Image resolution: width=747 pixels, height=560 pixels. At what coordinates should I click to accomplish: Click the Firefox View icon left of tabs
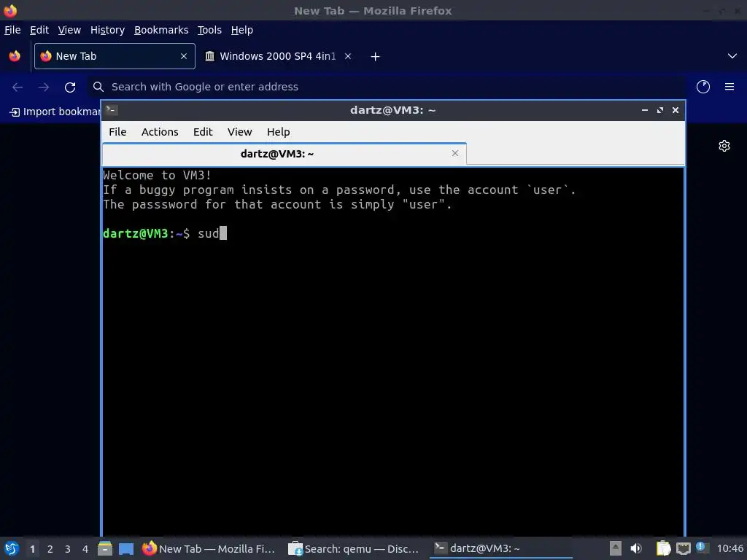pyautogui.click(x=15, y=56)
